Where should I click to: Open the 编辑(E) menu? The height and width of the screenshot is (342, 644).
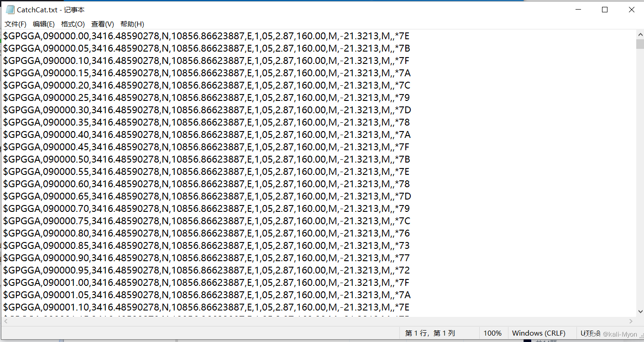pos(44,24)
